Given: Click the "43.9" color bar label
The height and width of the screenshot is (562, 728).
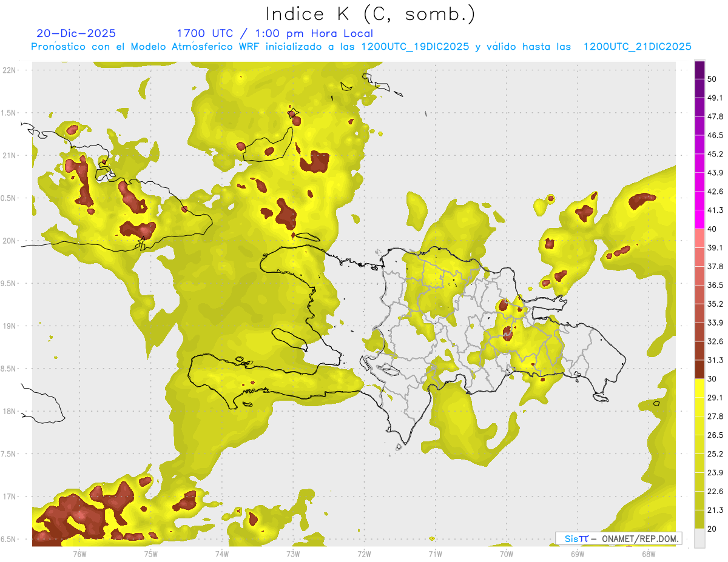Looking at the screenshot, I should click(715, 173).
